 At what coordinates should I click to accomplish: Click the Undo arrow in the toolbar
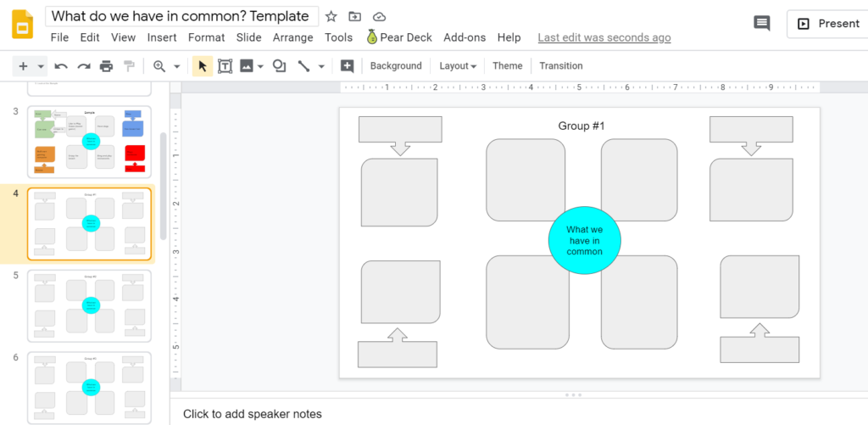pos(61,66)
